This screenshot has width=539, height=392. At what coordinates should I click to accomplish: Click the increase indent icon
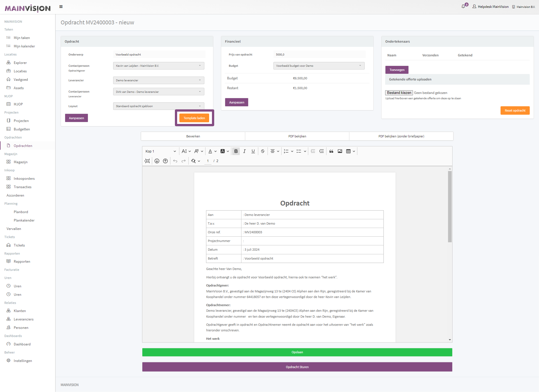point(322,151)
